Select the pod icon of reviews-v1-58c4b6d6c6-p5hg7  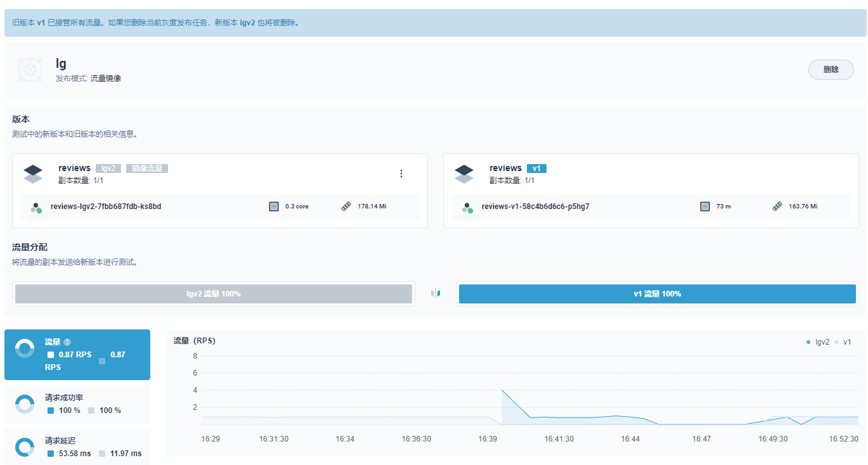tap(467, 207)
